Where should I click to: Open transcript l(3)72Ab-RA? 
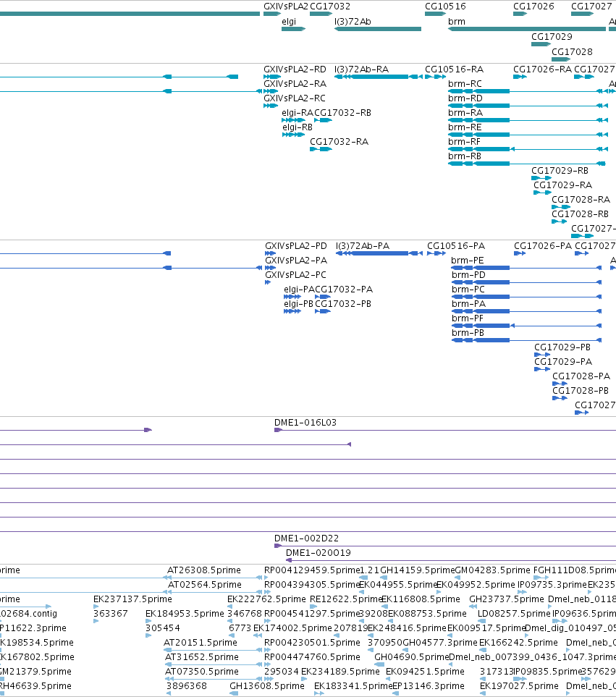[361, 69]
